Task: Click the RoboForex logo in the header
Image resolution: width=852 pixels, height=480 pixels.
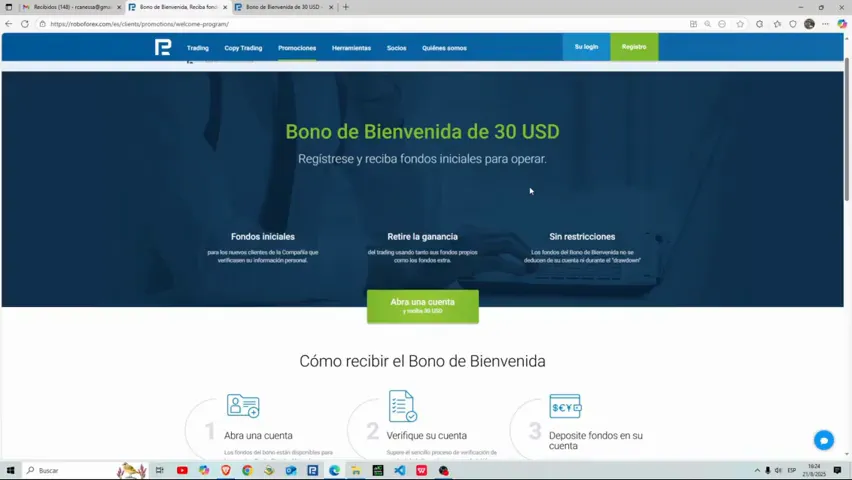Action: [162, 47]
